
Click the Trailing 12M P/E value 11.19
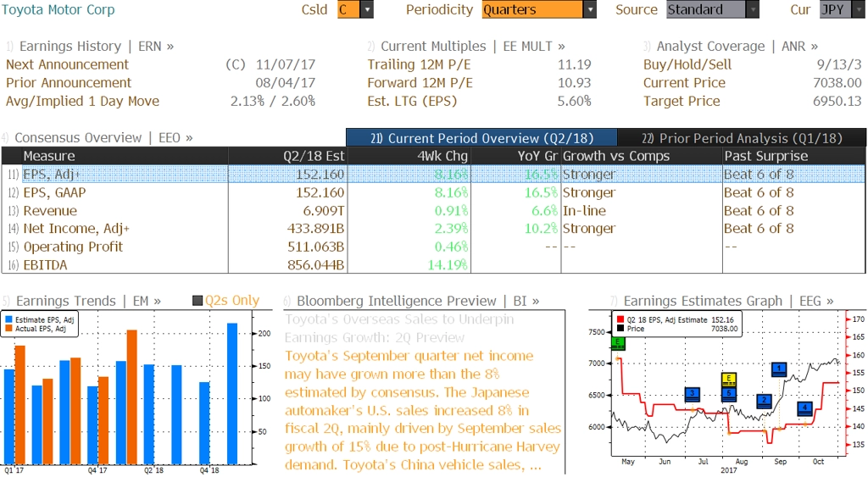[574, 64]
